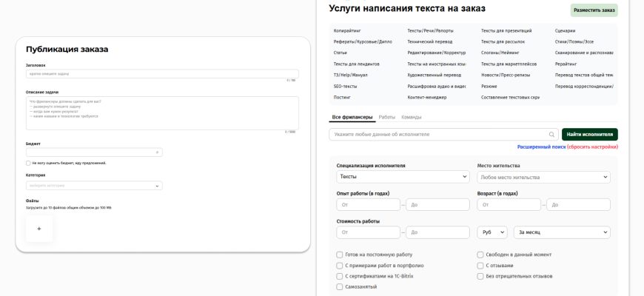Check 'Не могу оценить бюджет' checkbox

tap(28, 163)
